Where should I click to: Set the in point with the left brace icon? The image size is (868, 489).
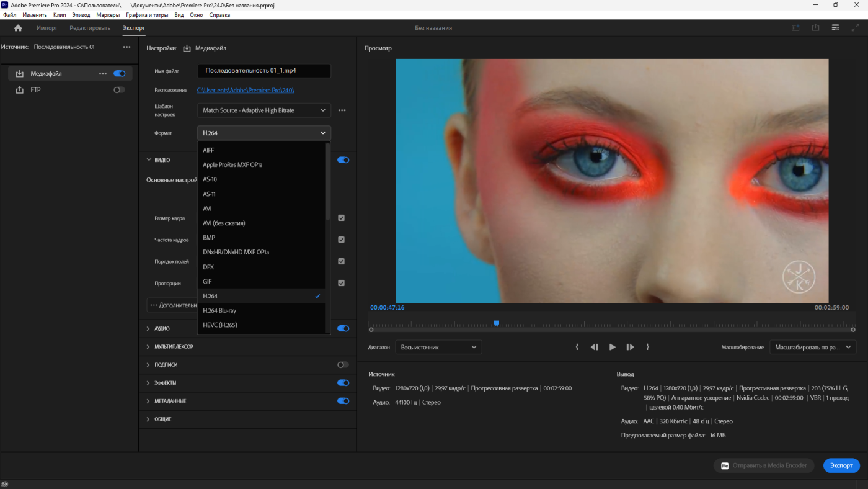[x=577, y=348]
